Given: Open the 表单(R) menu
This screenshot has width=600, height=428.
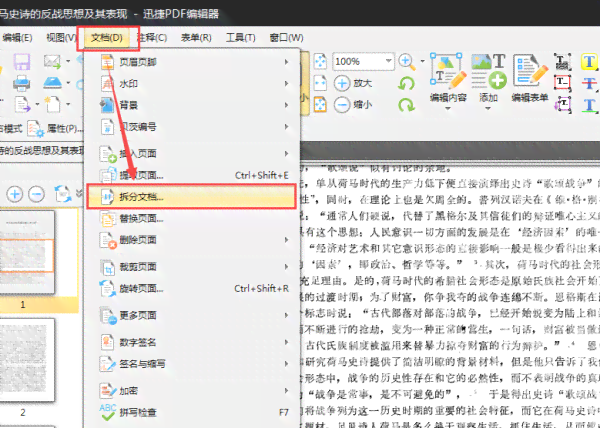Looking at the screenshot, I should [196, 38].
